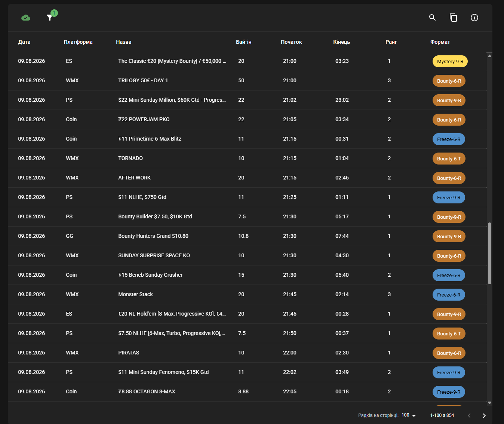Open search with the magnifier icon
This screenshot has width=504, height=424.
(433, 18)
